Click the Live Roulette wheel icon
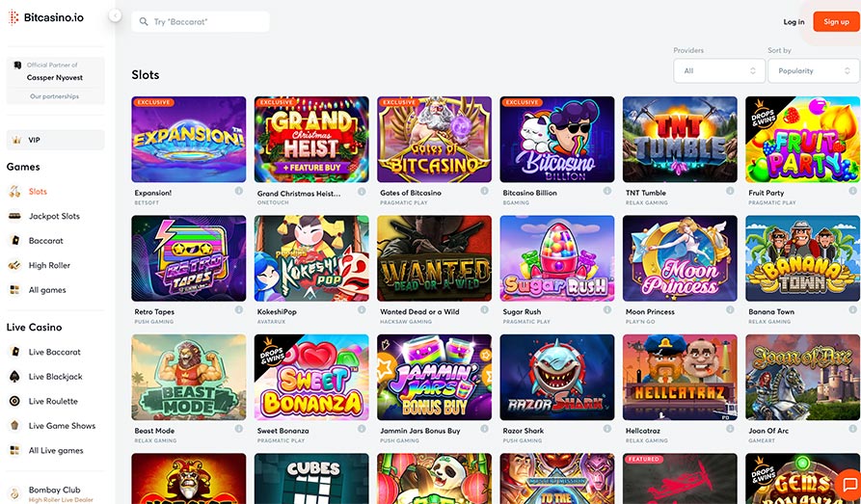861x504 pixels. [15, 401]
